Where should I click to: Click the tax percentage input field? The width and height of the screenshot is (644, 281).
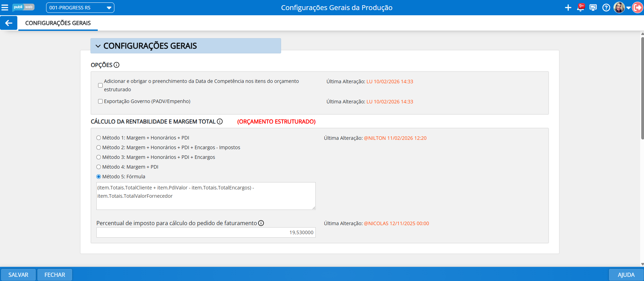[206, 232]
